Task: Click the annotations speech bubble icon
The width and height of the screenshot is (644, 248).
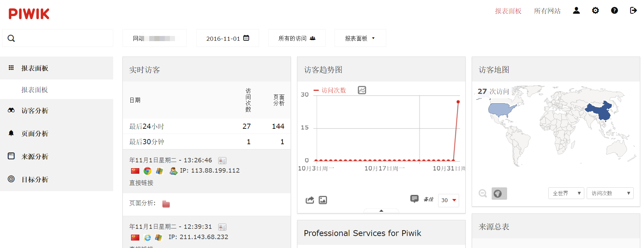Action: pyautogui.click(x=414, y=199)
